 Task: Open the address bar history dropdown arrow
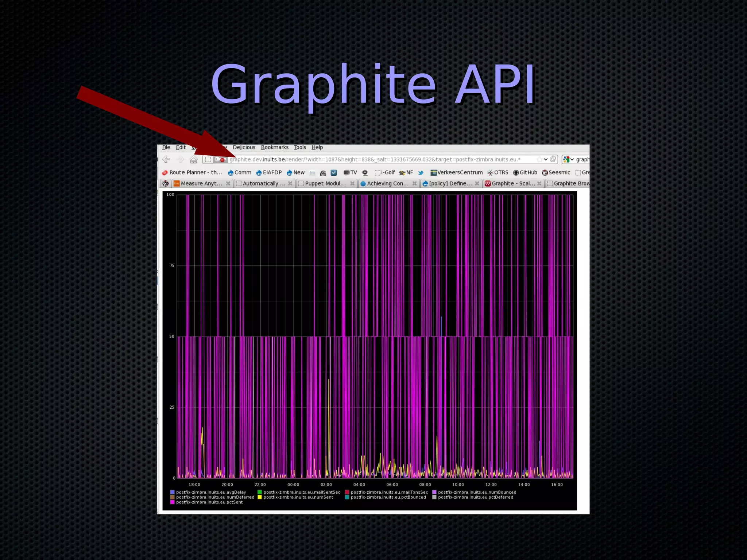point(546,159)
